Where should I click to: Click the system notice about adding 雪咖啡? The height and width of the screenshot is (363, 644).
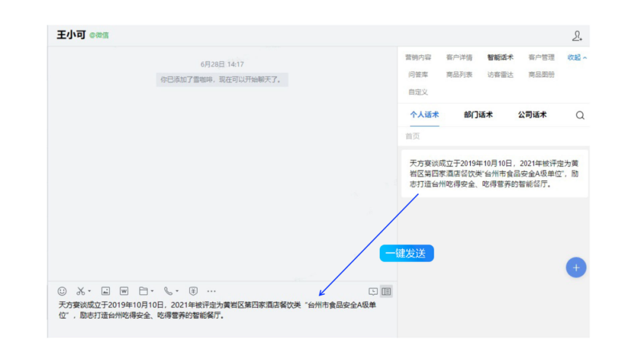click(222, 80)
